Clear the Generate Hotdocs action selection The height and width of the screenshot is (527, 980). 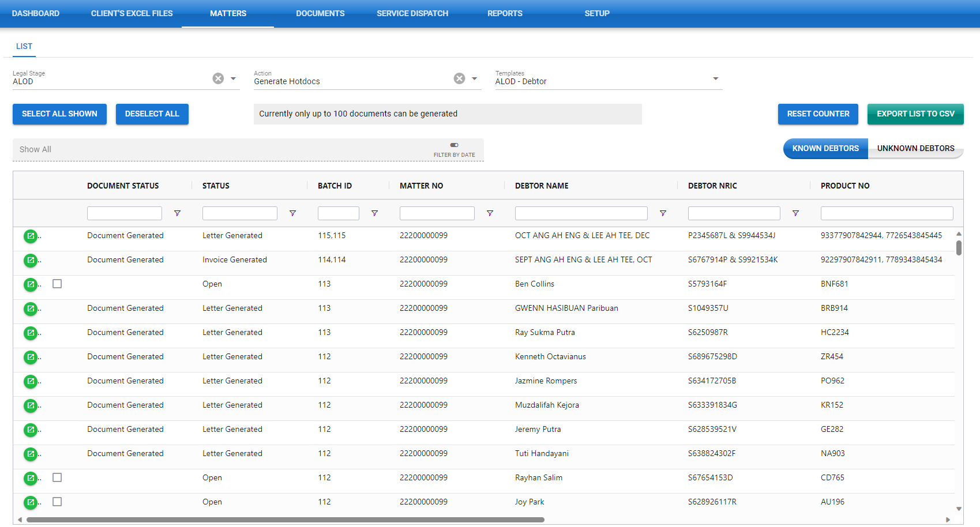tap(459, 78)
